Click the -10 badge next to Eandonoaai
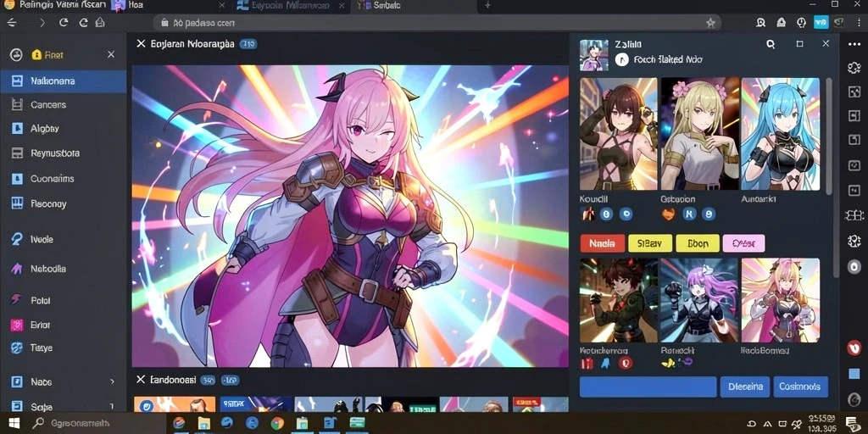Viewport: 868px width, 434px height. (x=230, y=380)
